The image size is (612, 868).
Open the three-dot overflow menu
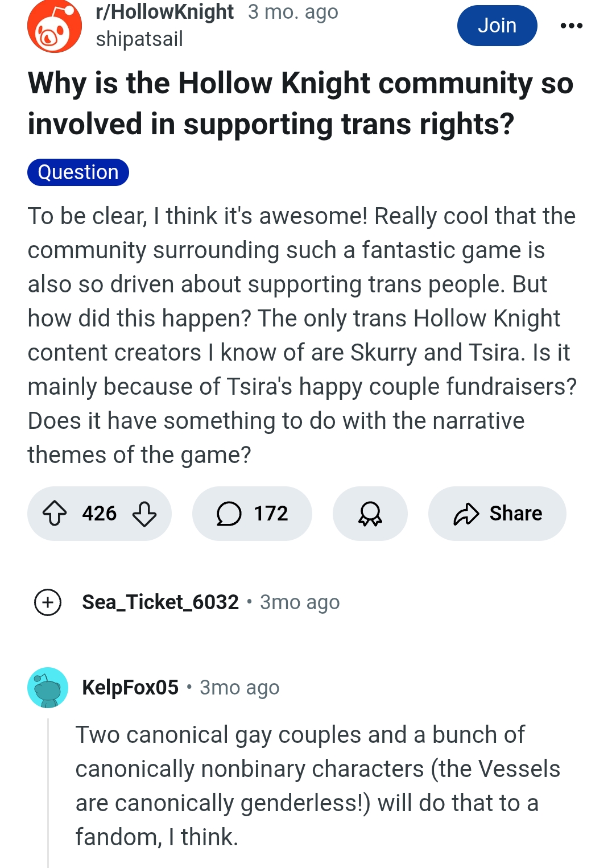click(571, 26)
